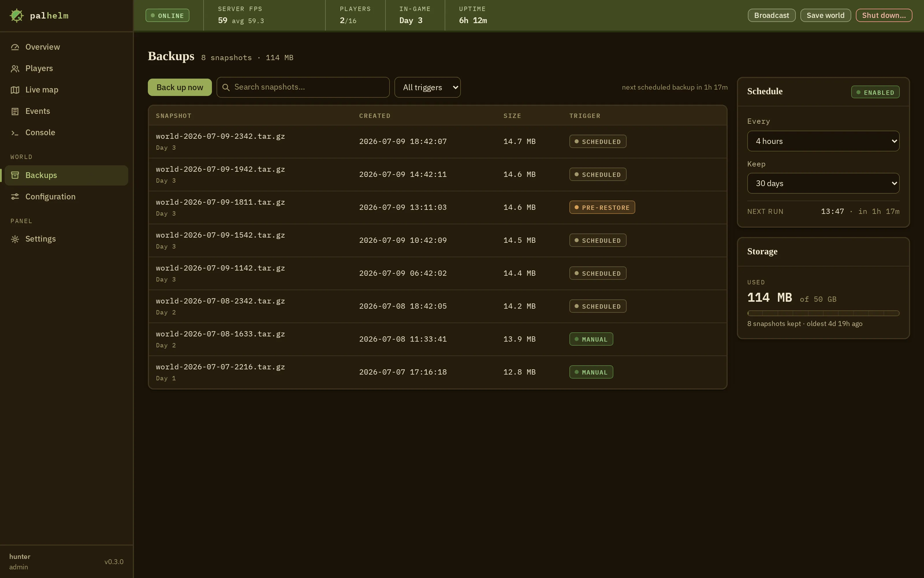
Task: Click SCHEDULED badge on 10:42:09 row
Action: (x=597, y=240)
